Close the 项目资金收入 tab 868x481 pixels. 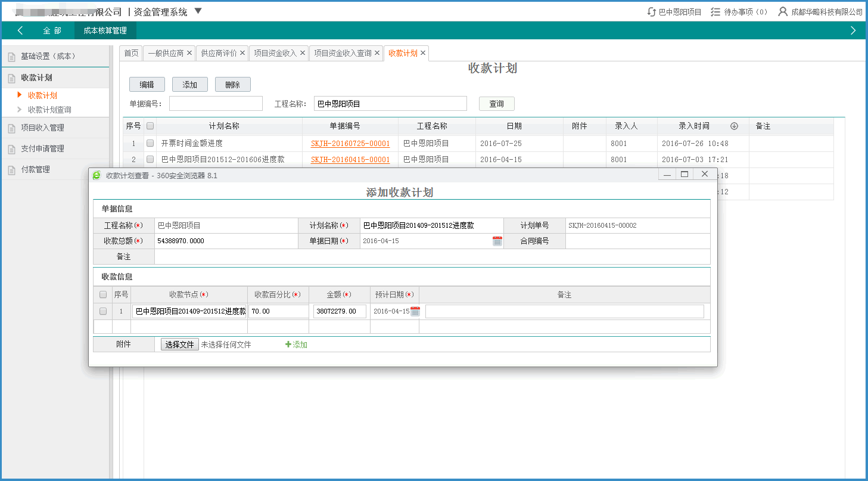[303, 53]
